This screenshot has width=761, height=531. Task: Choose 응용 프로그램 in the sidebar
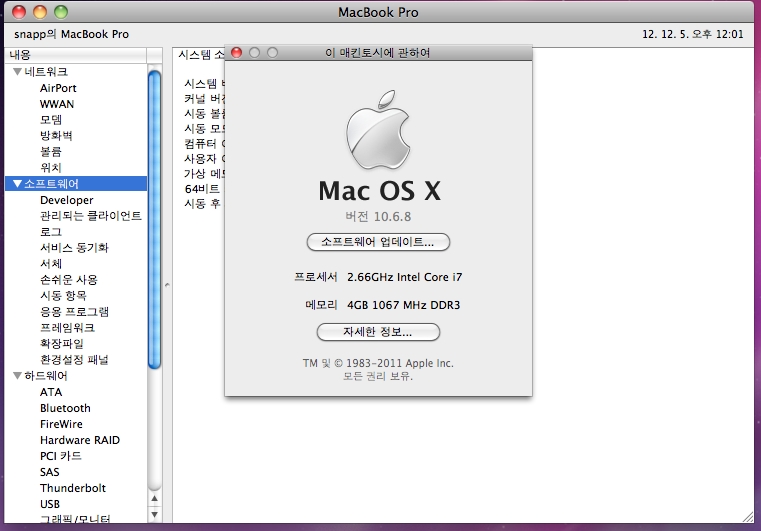(74, 312)
